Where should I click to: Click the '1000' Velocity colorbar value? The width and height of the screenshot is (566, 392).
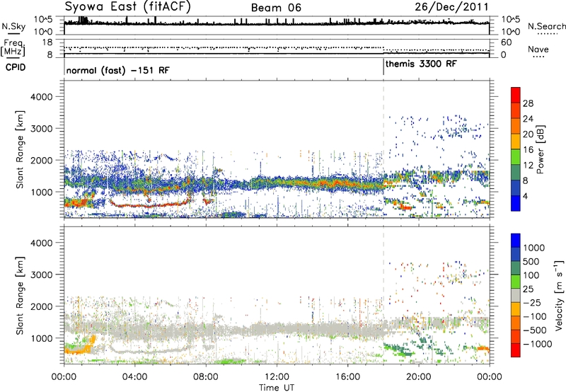pos(533,248)
